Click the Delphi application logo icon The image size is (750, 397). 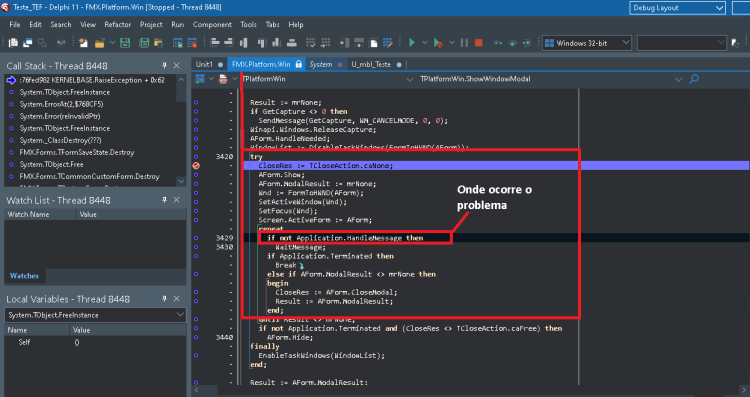coord(5,7)
